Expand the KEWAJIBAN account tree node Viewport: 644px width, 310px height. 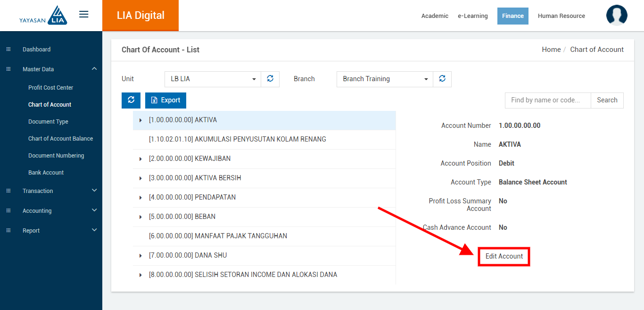140,159
